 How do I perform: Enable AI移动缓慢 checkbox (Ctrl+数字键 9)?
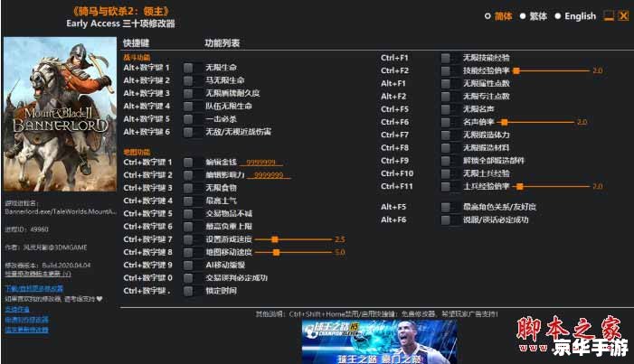pyautogui.click(x=188, y=266)
